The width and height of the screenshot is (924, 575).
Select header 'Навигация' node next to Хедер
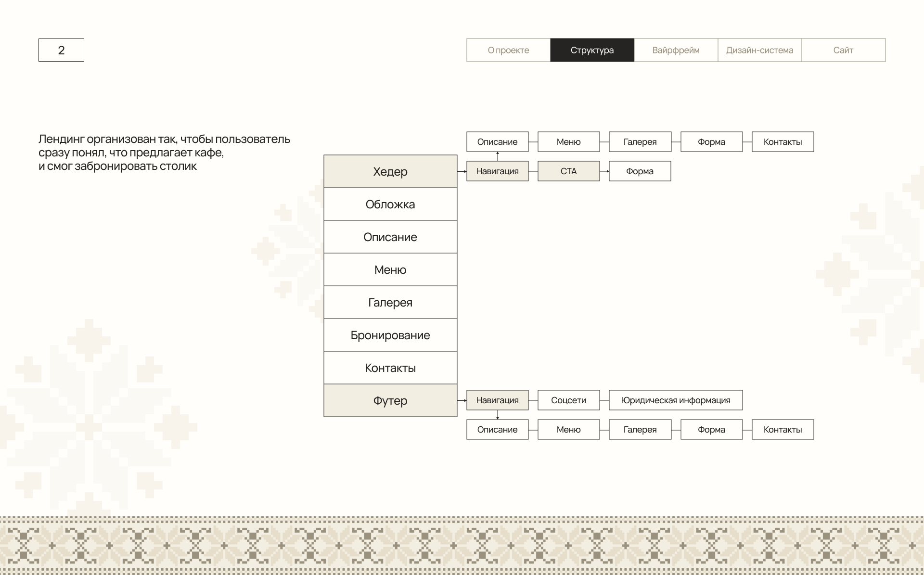(x=497, y=171)
